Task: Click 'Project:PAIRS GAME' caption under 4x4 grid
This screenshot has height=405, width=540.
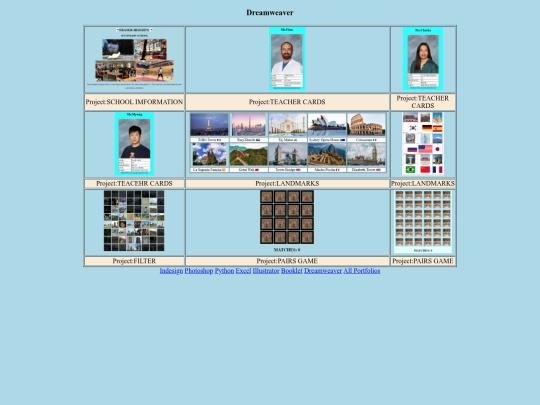Action: pyautogui.click(x=287, y=261)
